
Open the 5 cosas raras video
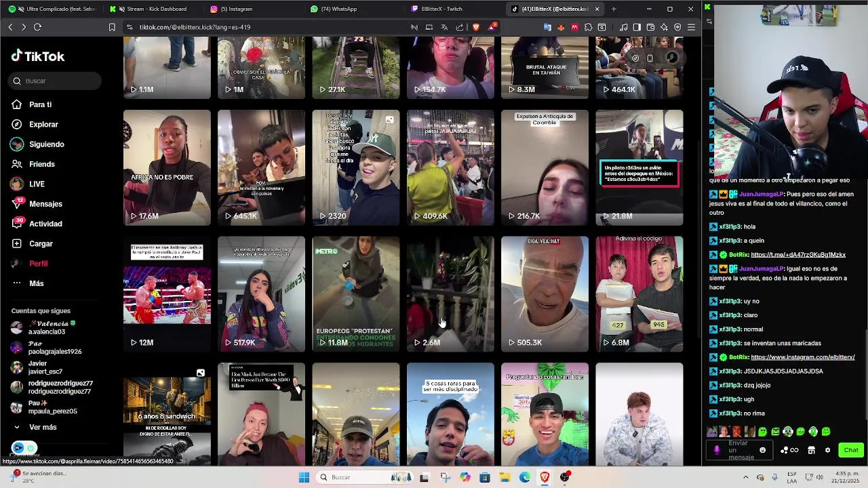(x=450, y=414)
